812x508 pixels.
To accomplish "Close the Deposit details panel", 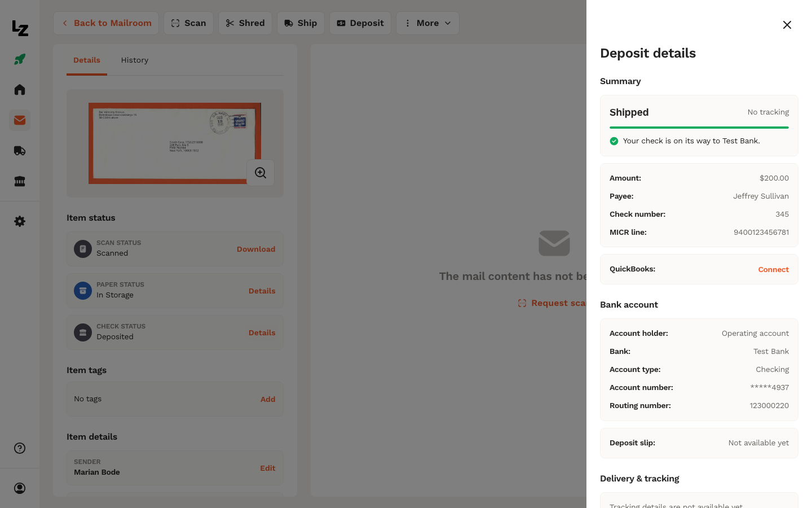I will (787, 25).
